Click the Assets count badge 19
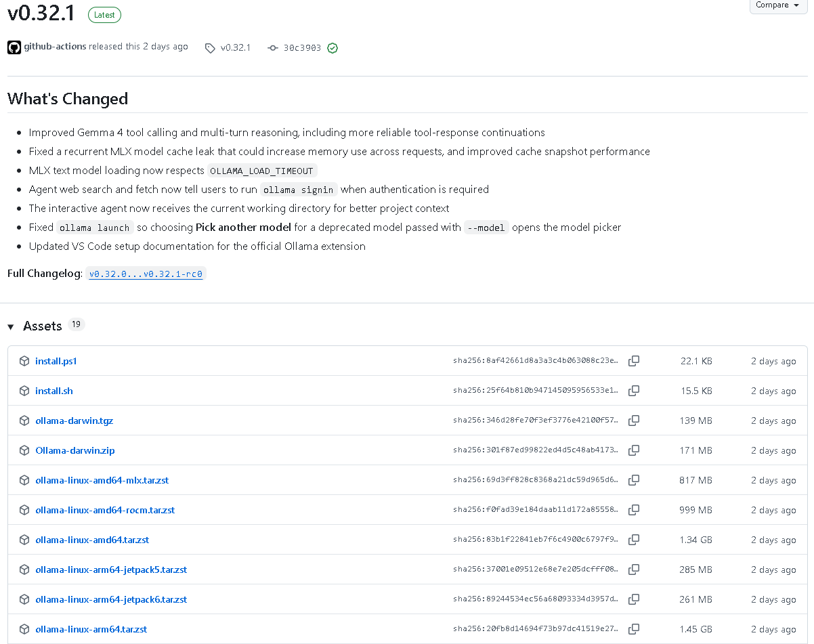This screenshot has width=814, height=644. (x=76, y=324)
